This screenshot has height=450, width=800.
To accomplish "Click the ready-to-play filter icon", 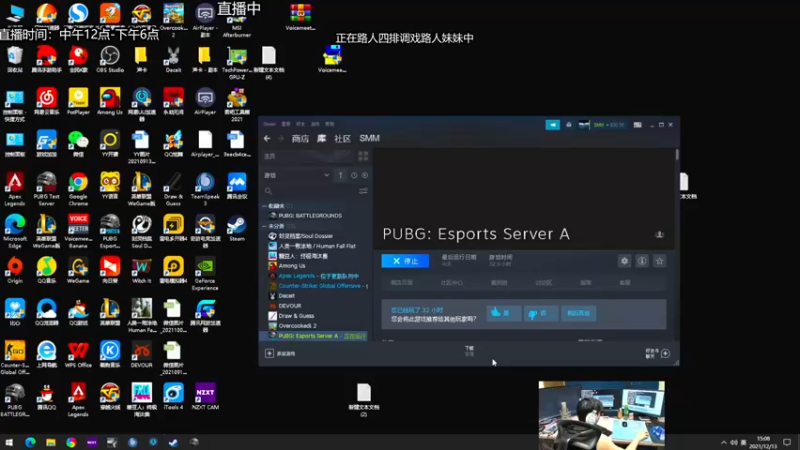I will click(365, 175).
